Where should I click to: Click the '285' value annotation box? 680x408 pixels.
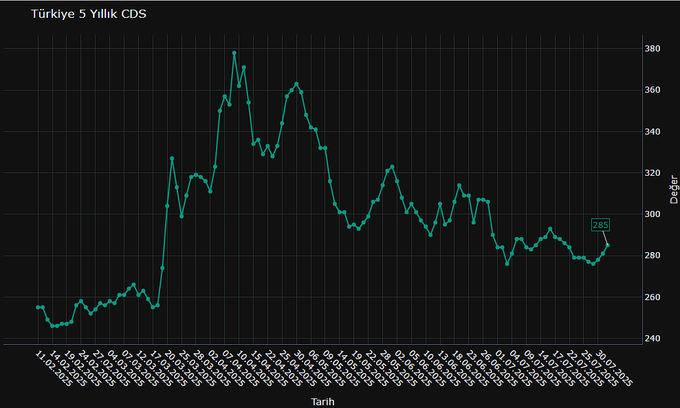coord(600,225)
